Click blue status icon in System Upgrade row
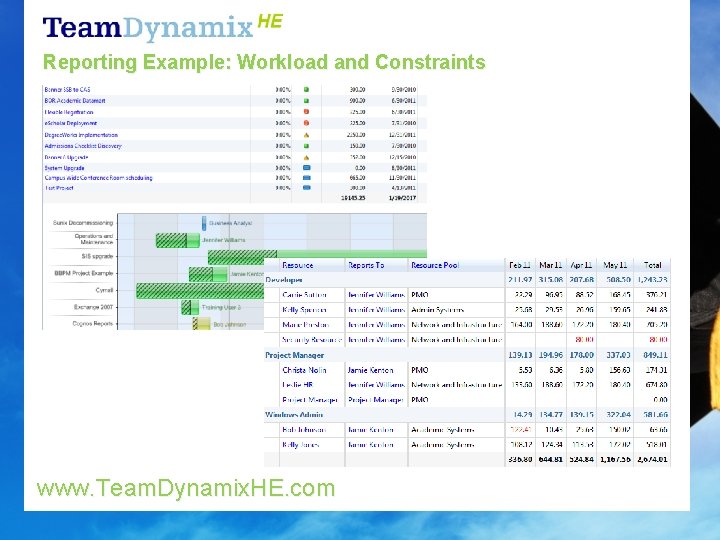This screenshot has height=540, width=720. coord(307,168)
